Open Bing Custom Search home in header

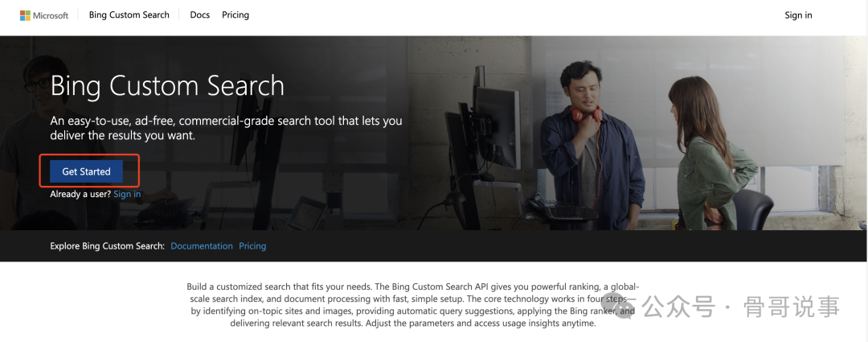(129, 15)
